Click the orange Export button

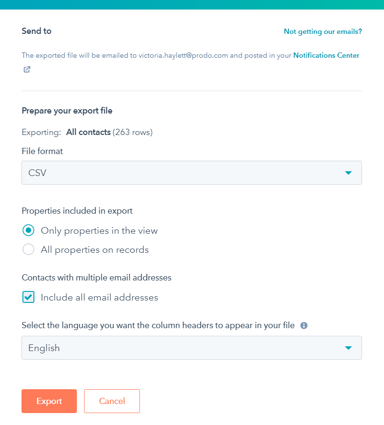pos(49,401)
